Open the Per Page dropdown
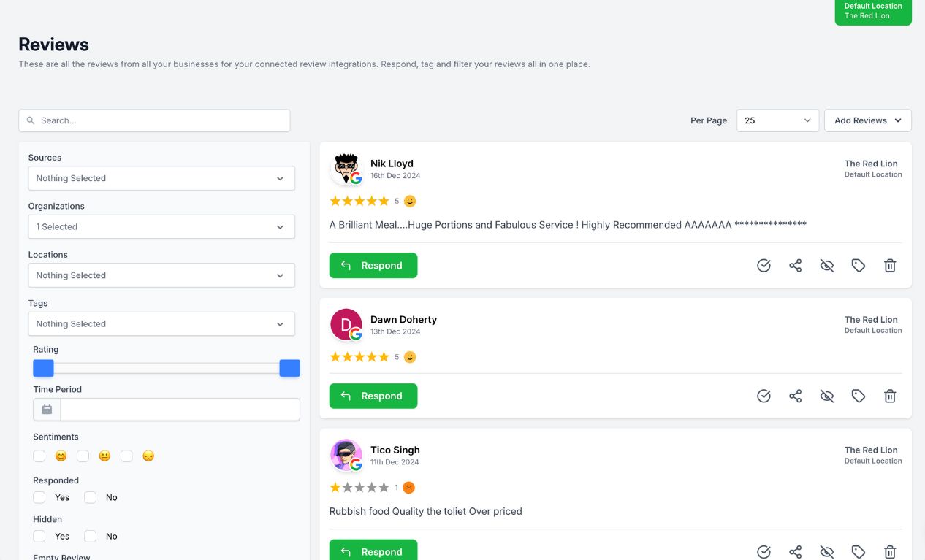Screen dimensions: 925x560 point(777,120)
